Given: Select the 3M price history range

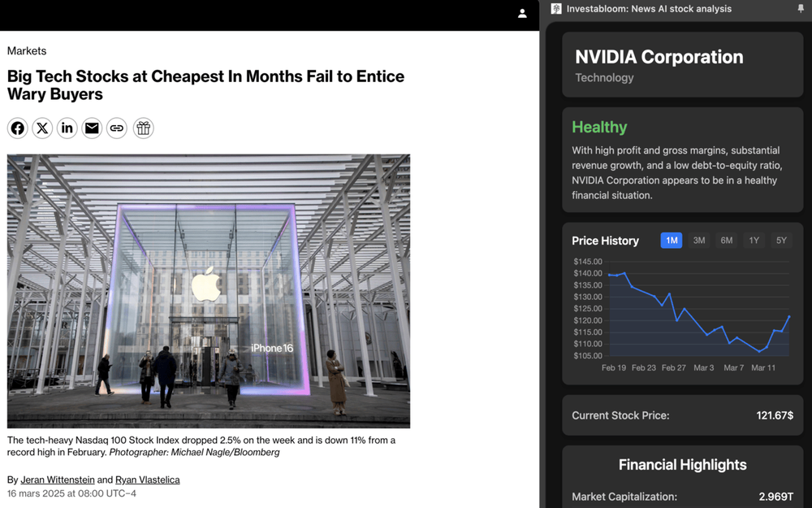Looking at the screenshot, I should click(699, 241).
